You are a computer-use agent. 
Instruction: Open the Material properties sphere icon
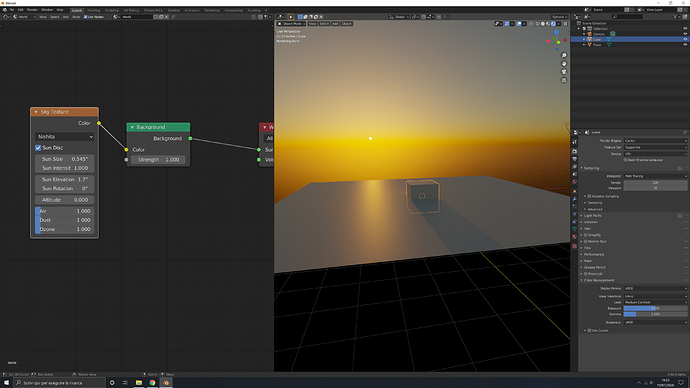click(x=574, y=237)
